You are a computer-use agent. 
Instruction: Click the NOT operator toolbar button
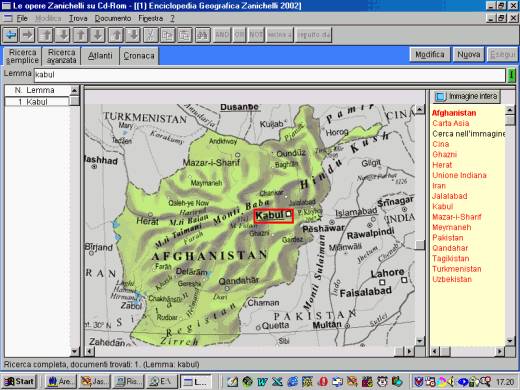256,35
